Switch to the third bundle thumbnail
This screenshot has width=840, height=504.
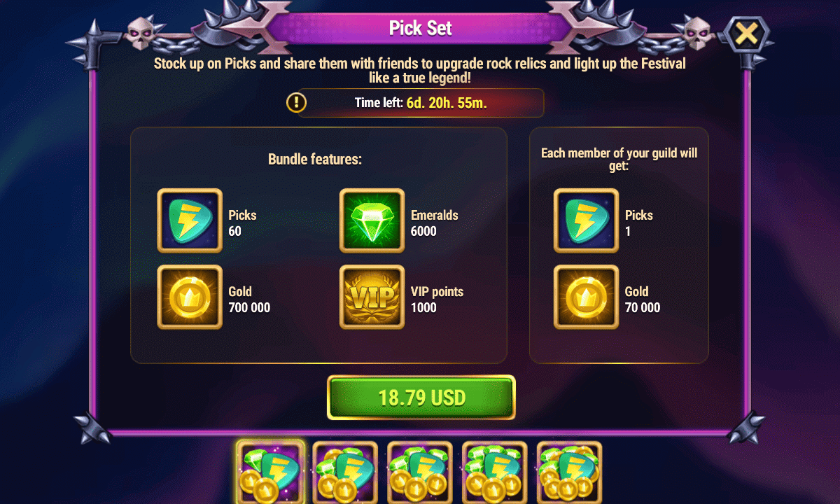pyautogui.click(x=420, y=472)
